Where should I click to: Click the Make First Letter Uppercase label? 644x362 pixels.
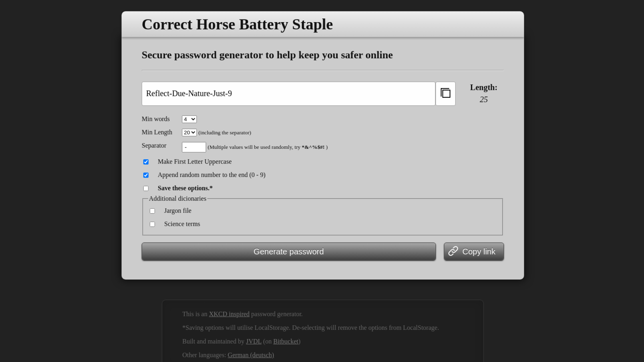click(195, 162)
